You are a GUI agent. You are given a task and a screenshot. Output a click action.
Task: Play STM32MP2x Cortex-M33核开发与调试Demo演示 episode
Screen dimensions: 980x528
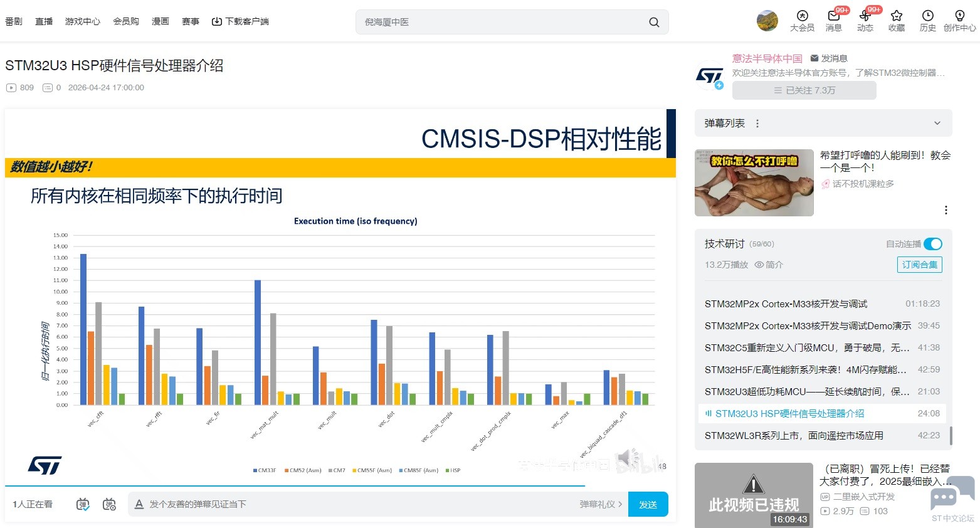pyautogui.click(x=822, y=326)
